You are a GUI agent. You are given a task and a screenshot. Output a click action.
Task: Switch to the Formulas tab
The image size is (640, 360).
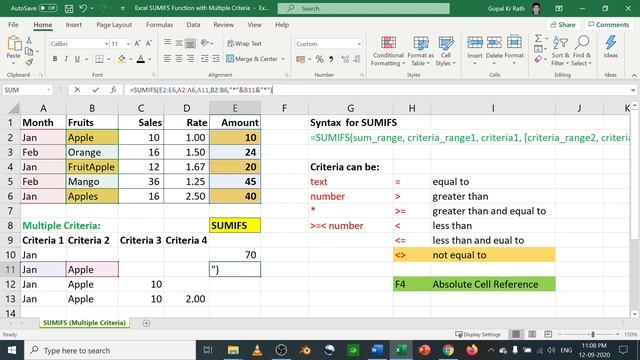coord(160,25)
